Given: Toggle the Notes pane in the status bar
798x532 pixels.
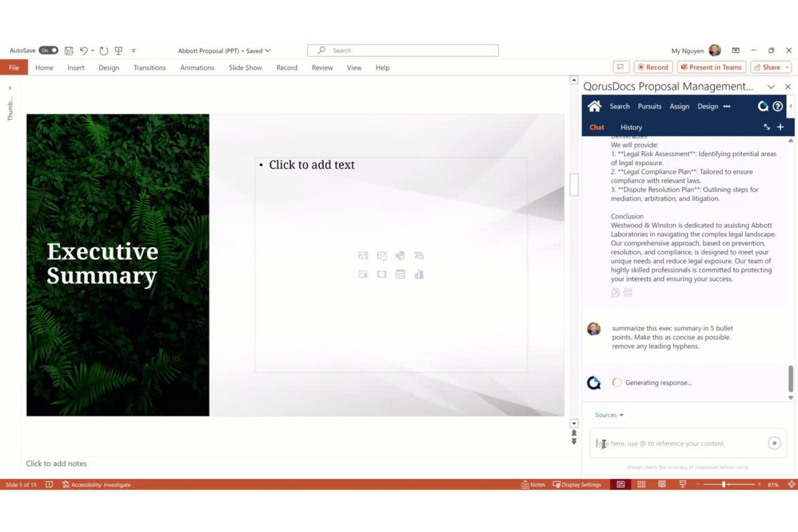Looking at the screenshot, I should (x=533, y=485).
